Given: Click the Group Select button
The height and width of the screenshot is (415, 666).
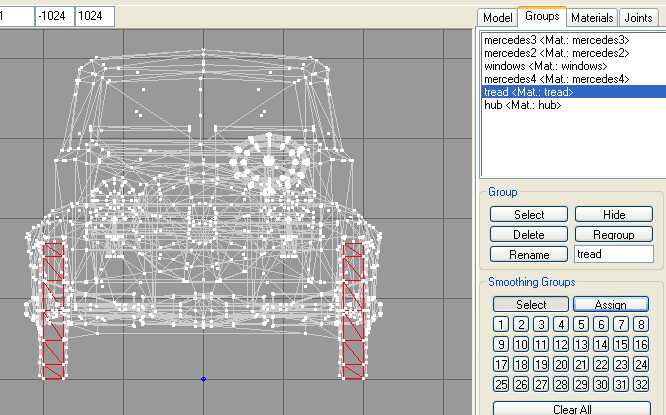Looking at the screenshot, I should tap(529, 215).
